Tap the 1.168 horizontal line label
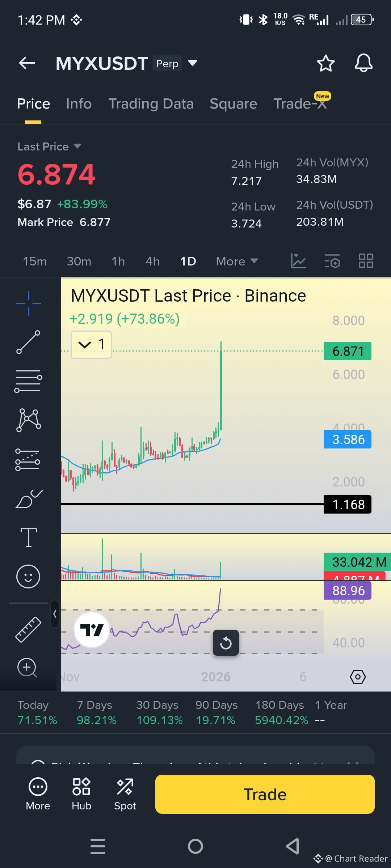The height and width of the screenshot is (868, 391). 348,505
